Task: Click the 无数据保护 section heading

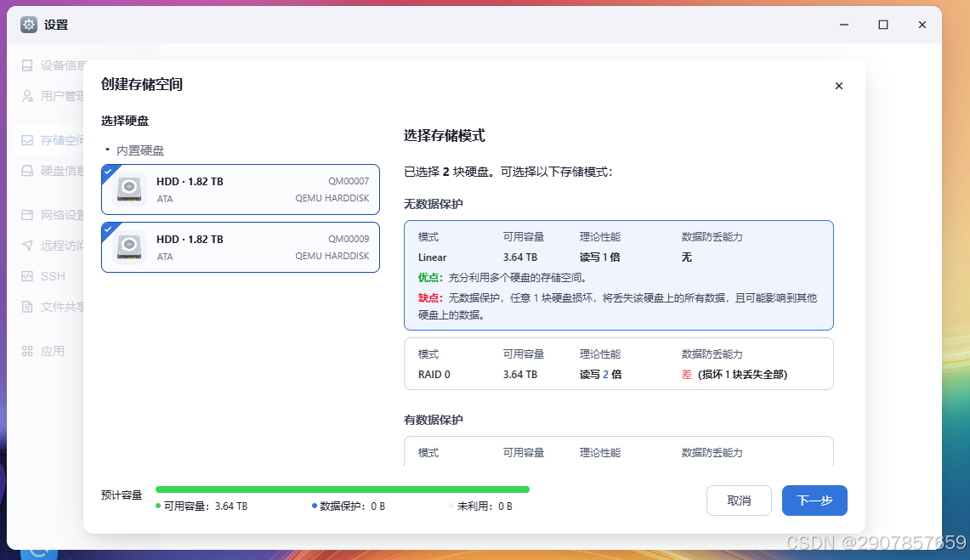Action: click(x=433, y=204)
